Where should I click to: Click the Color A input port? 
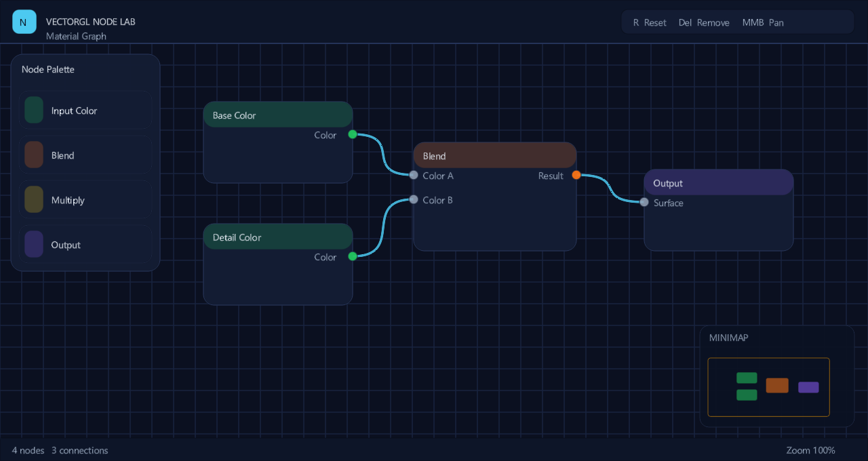point(414,175)
